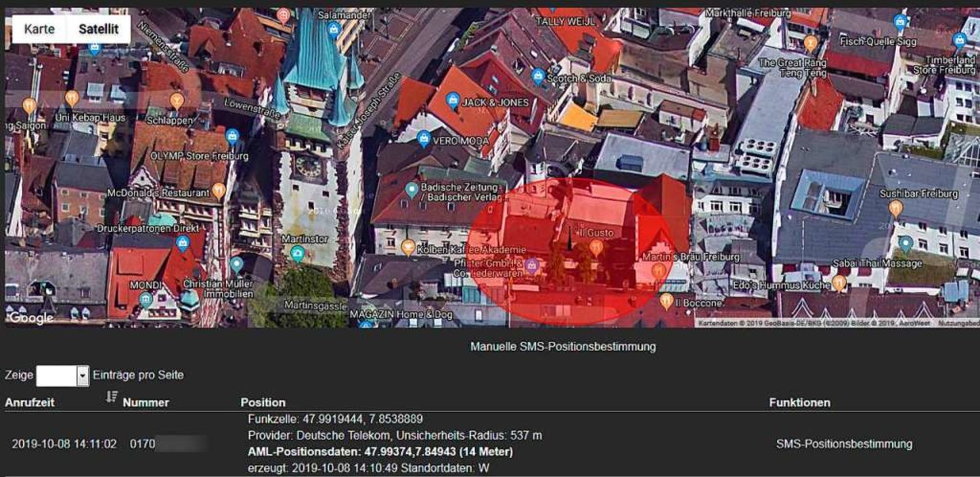Click Christian Müller Immobilien pin

pyautogui.click(x=236, y=266)
